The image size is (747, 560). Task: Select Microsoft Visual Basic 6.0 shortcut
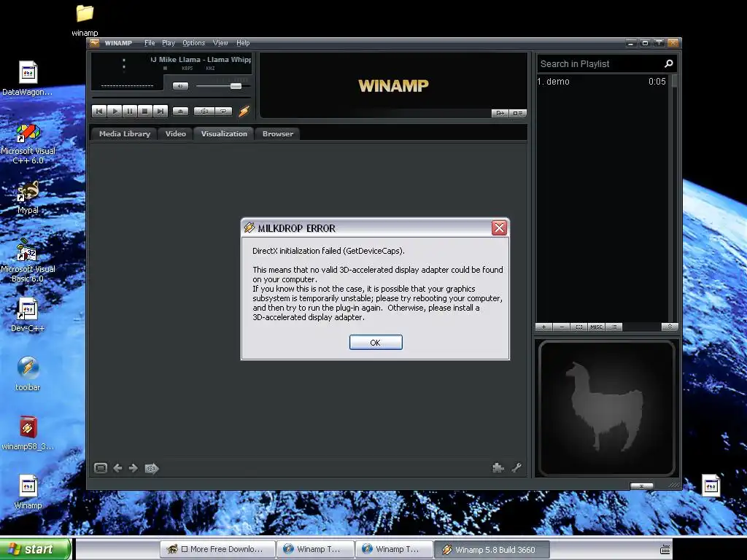coord(28,260)
